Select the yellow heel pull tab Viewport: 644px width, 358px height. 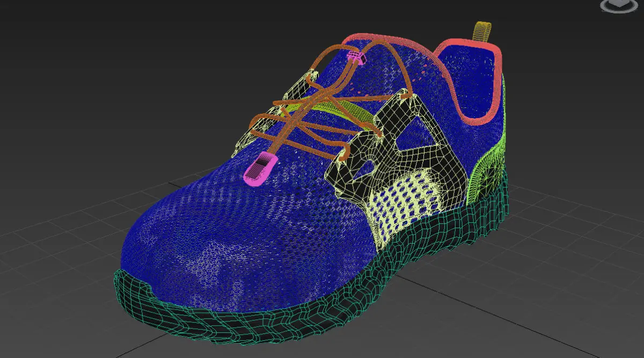pyautogui.click(x=483, y=32)
